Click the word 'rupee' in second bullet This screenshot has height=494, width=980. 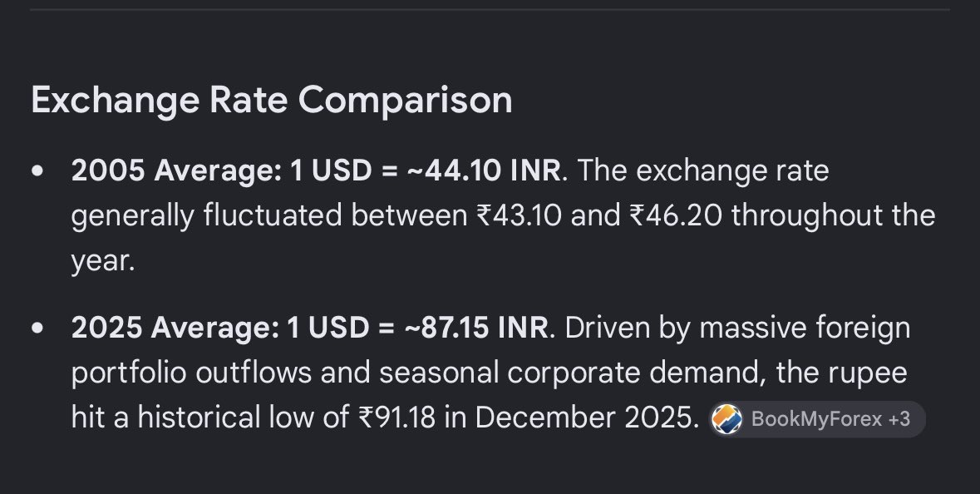pos(868,374)
